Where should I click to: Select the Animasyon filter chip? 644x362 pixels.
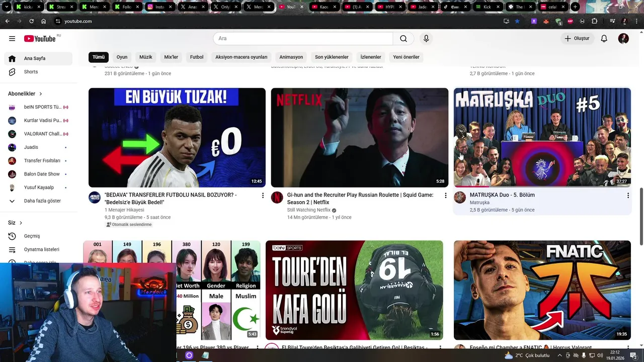[x=291, y=57]
